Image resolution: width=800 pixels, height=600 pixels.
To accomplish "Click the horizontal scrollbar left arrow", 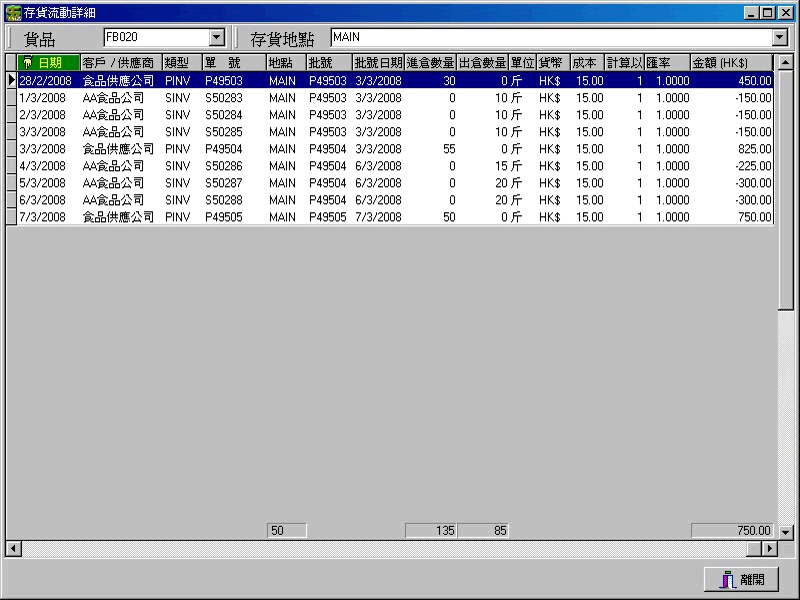I will (x=12, y=548).
